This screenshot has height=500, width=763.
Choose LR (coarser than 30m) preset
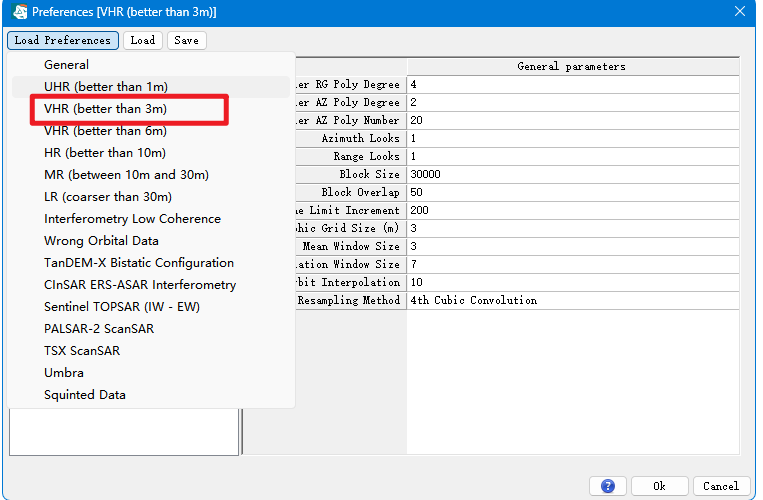(x=151, y=196)
